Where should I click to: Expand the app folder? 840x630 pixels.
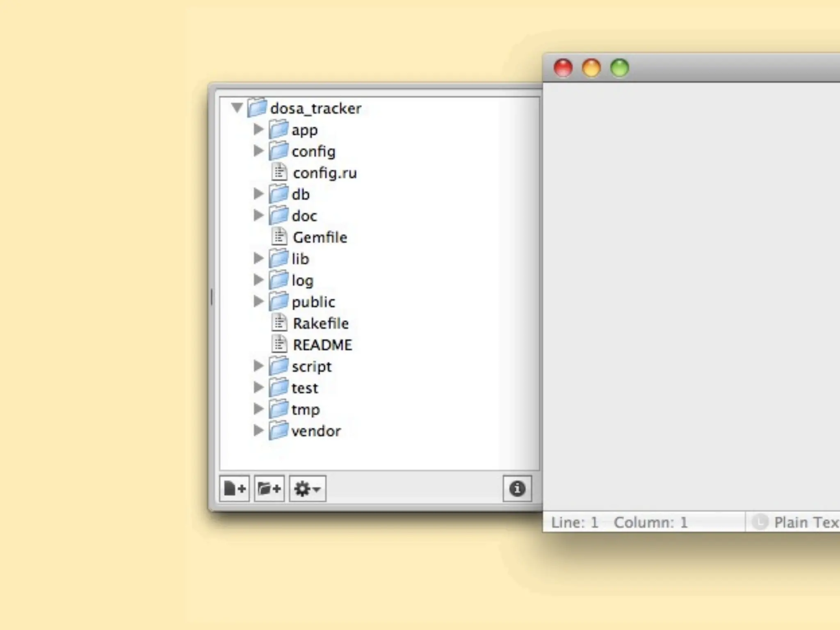(x=258, y=129)
